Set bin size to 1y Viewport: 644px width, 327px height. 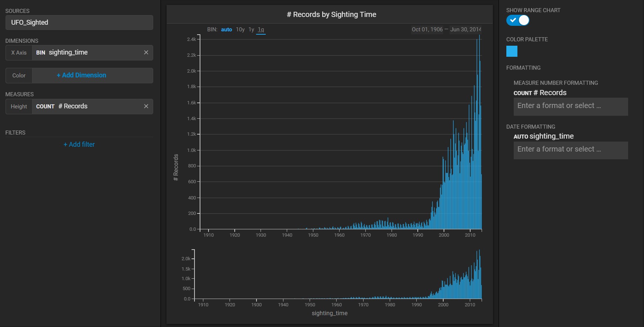[x=251, y=29]
